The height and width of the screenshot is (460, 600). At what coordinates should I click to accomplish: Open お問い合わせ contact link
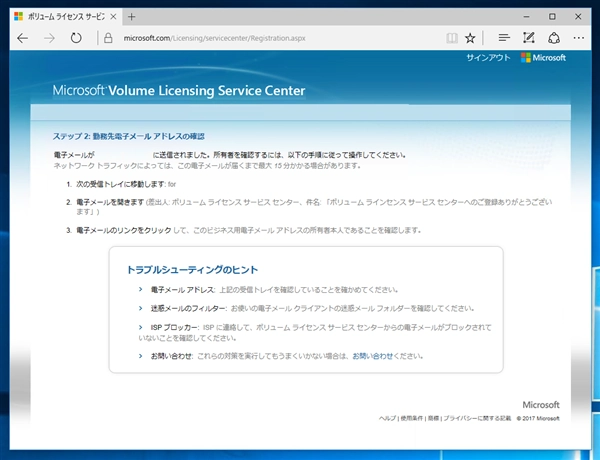click(372, 356)
